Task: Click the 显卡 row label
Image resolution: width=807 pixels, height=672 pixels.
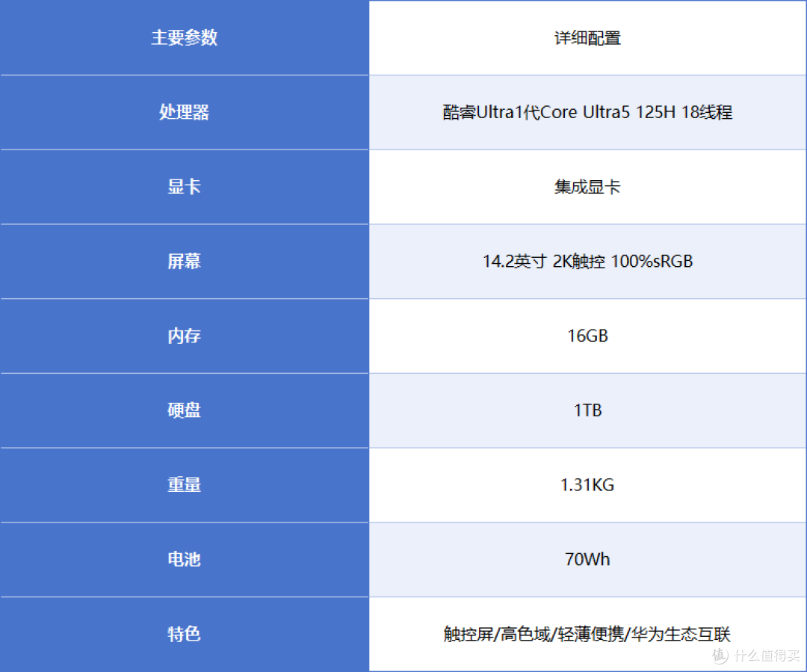Action: (185, 187)
